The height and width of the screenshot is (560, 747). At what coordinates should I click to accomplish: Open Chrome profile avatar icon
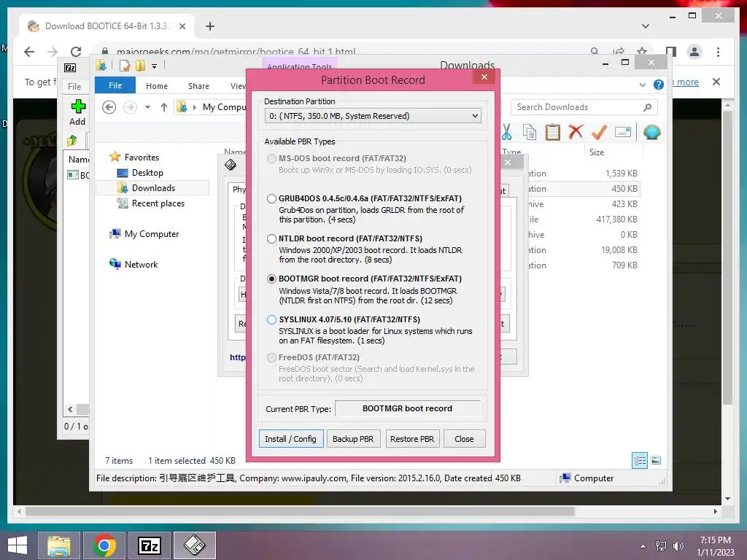(694, 52)
